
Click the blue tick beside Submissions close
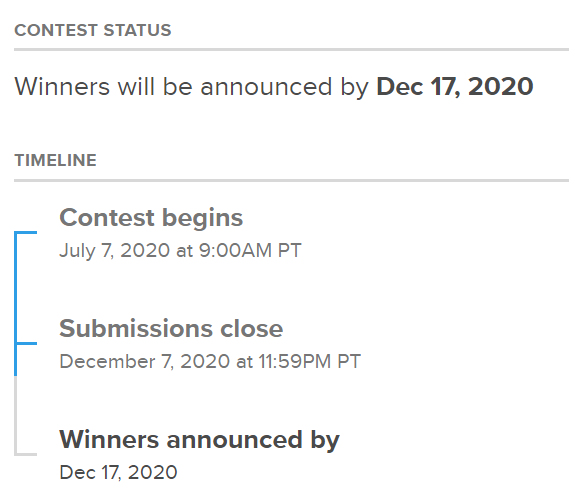[26, 344]
